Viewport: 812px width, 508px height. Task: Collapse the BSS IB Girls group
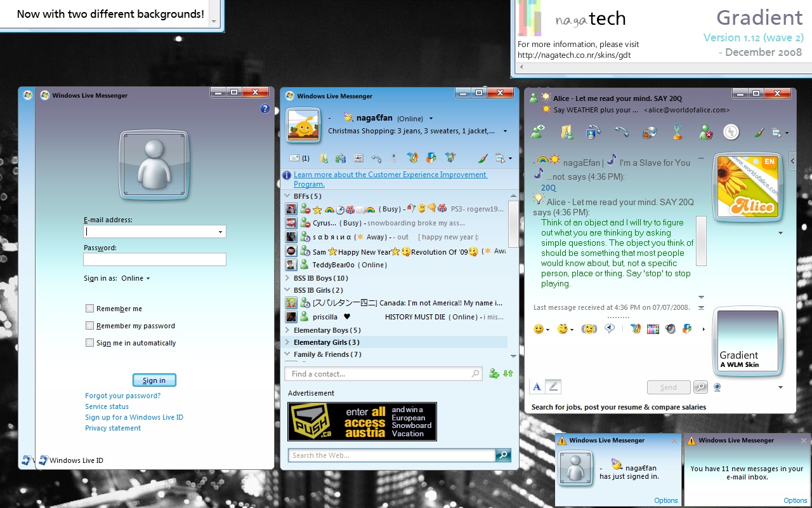click(x=287, y=290)
